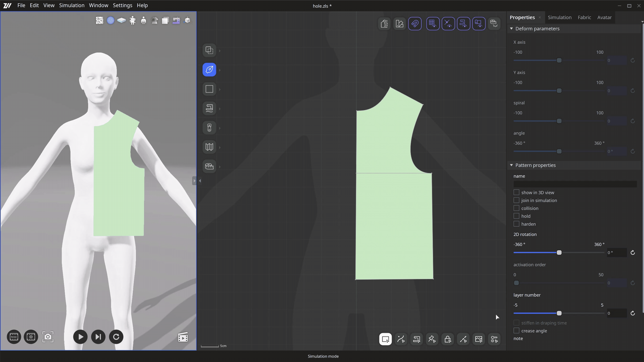The image size is (644, 362).
Task: Expand the fold tool submenu chevron
Action: click(x=220, y=148)
